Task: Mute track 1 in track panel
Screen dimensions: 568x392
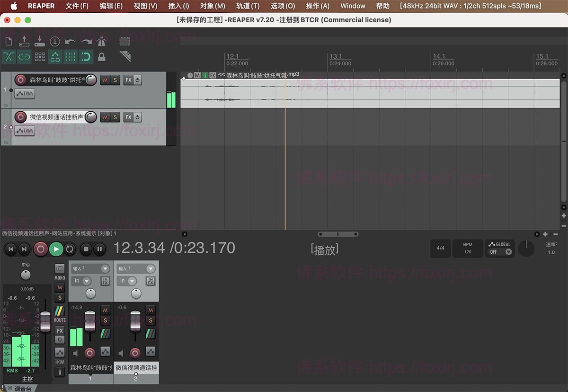Action: click(x=105, y=80)
